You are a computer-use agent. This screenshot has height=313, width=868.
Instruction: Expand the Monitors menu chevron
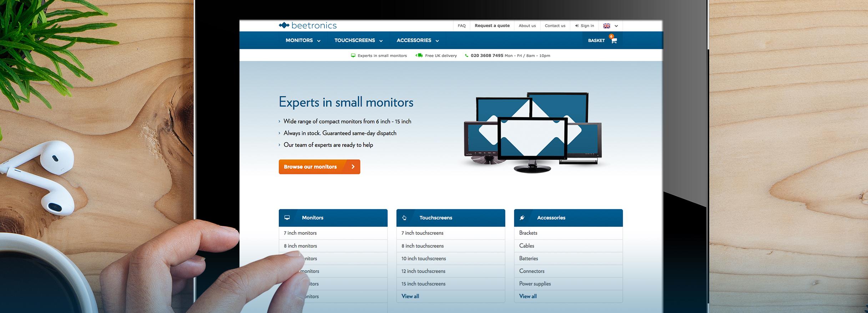[319, 41]
